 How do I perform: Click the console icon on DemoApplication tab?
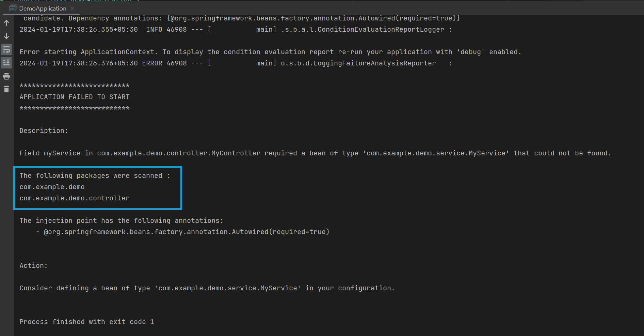pos(12,8)
